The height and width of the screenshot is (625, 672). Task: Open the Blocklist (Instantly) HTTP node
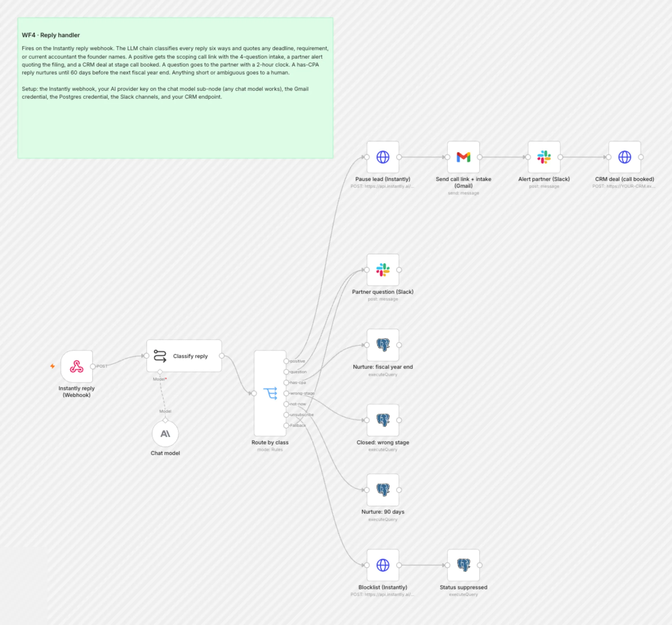(x=383, y=565)
